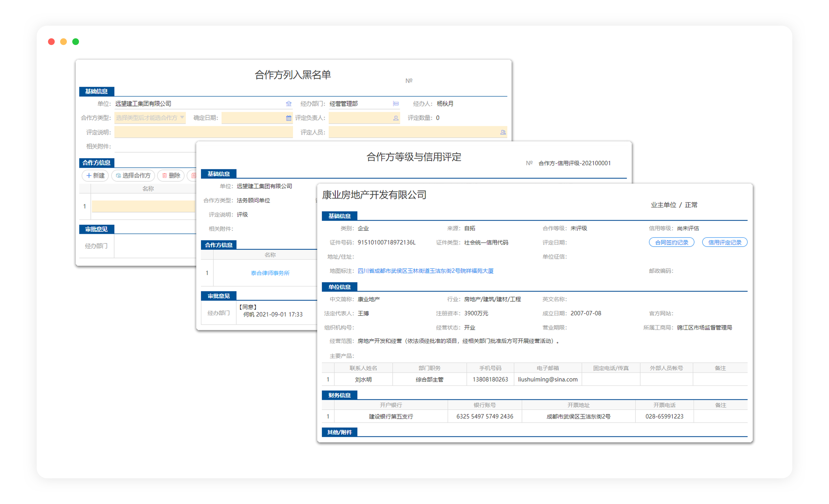
Task: Click the 删除 button in blacklist form
Action: tap(171, 175)
